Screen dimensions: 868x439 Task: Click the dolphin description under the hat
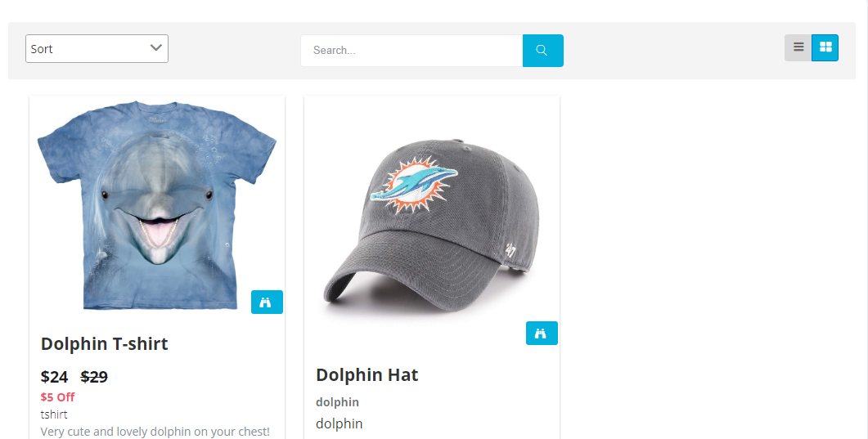(339, 423)
